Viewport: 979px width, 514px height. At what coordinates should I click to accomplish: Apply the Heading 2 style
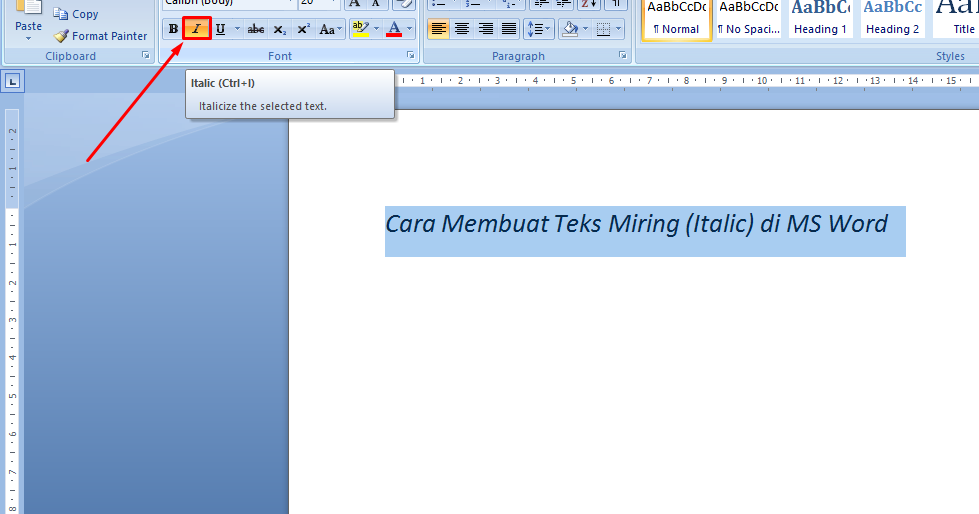pos(892,19)
